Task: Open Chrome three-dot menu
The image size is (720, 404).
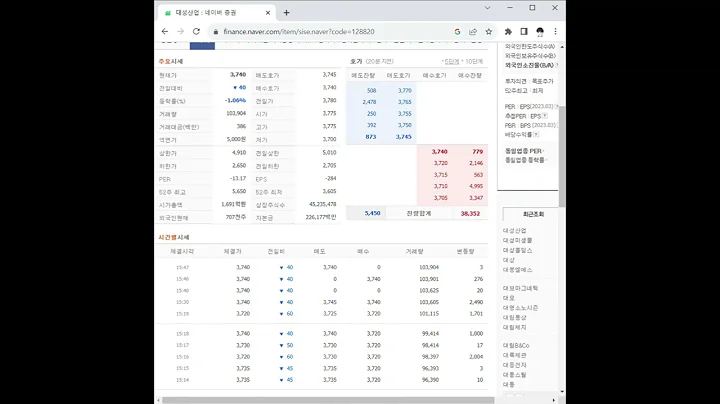Action: 556,32
